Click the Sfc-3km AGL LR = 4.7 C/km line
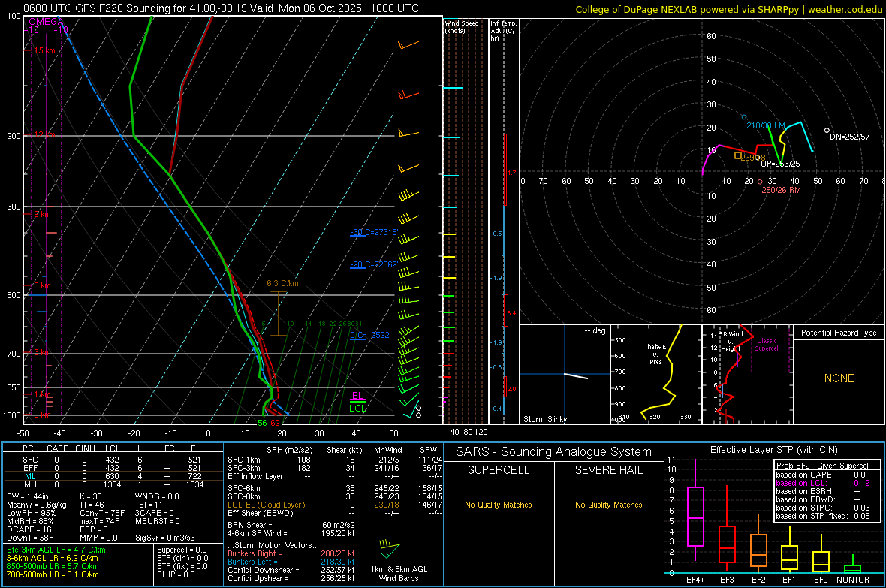Viewport: 886px width, 588px height. [x=56, y=550]
